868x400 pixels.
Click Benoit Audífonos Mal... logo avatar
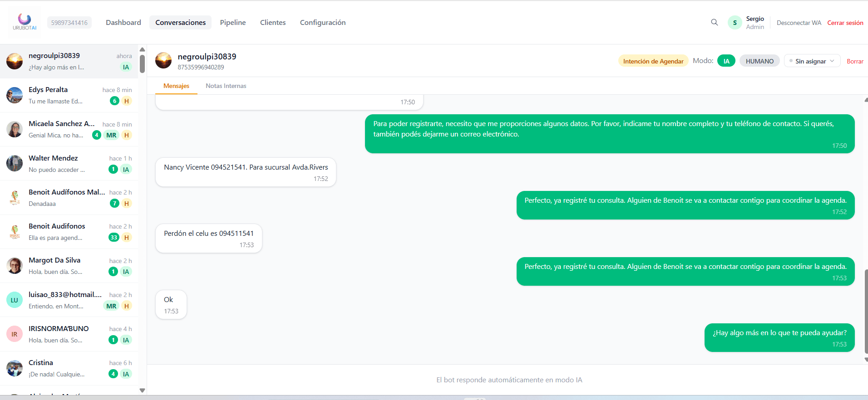point(15,198)
